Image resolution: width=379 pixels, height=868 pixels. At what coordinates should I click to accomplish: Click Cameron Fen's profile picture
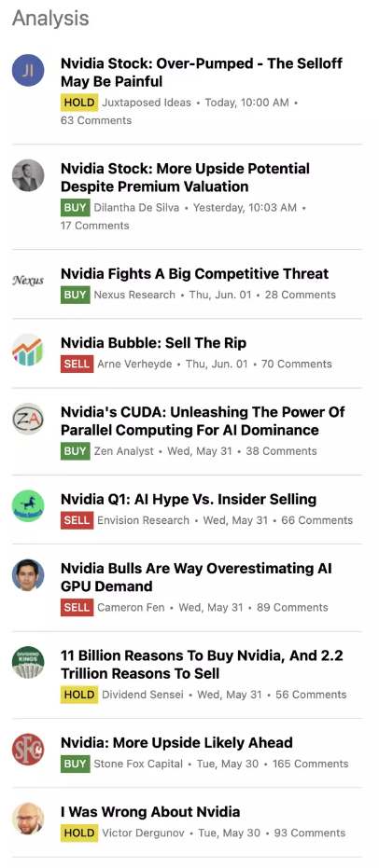(x=28, y=575)
